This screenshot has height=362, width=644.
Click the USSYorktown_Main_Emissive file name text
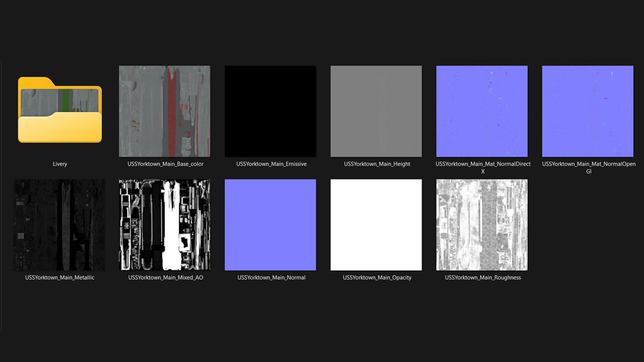pos(271,164)
